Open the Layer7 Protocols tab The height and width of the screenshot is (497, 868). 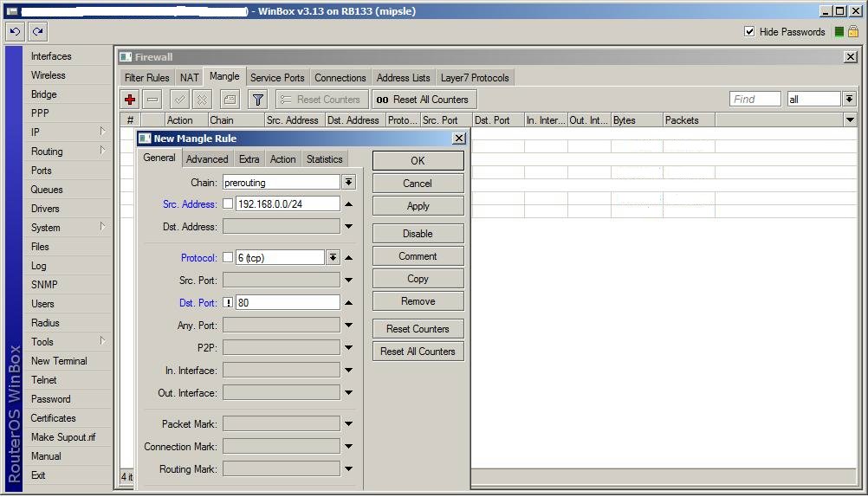tap(475, 78)
